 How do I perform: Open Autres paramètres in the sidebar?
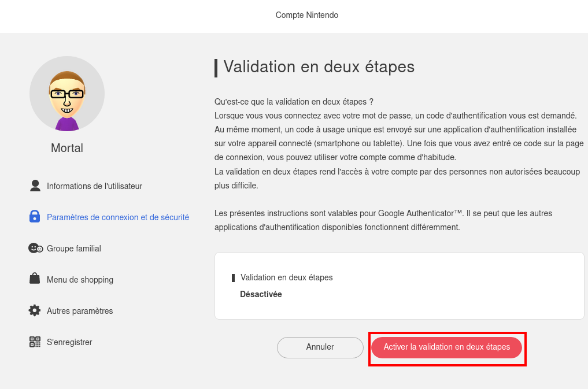[x=80, y=310]
